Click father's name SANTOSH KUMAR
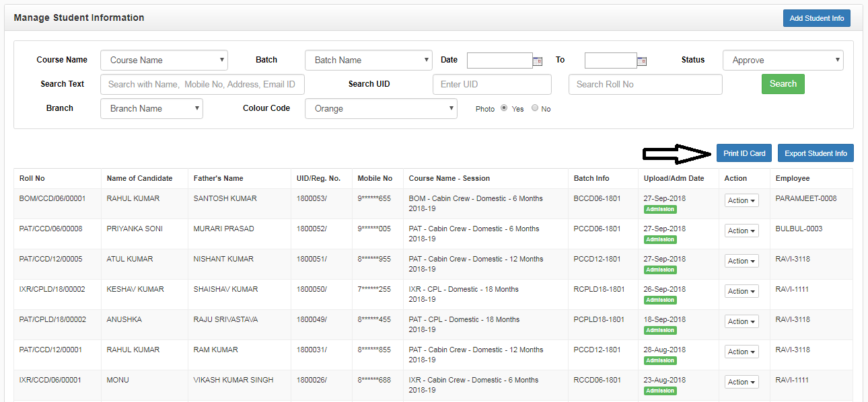 click(x=224, y=198)
